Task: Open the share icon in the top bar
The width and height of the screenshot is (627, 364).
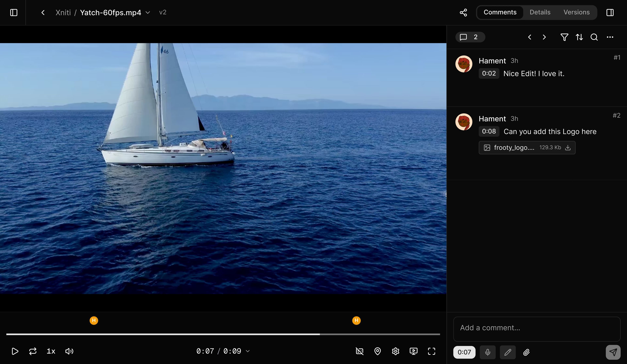Action: pyautogui.click(x=463, y=12)
